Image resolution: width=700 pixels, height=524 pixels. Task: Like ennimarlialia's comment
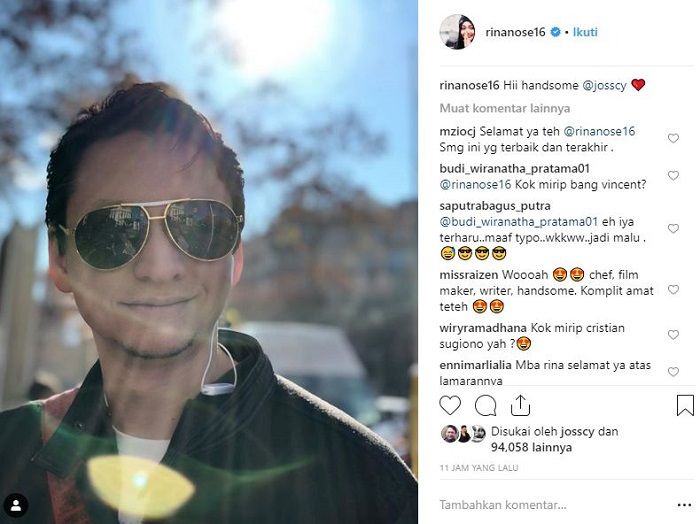pyautogui.click(x=673, y=371)
